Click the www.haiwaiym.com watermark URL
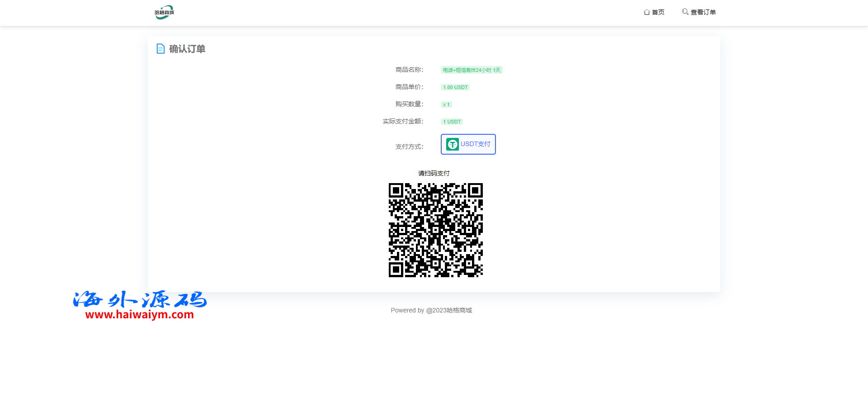This screenshot has height=416, width=868. 140,315
